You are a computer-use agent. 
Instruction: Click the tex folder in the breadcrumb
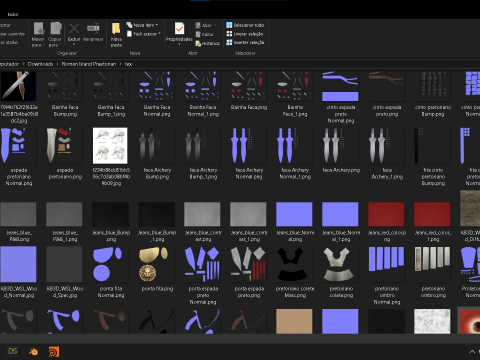click(128, 64)
